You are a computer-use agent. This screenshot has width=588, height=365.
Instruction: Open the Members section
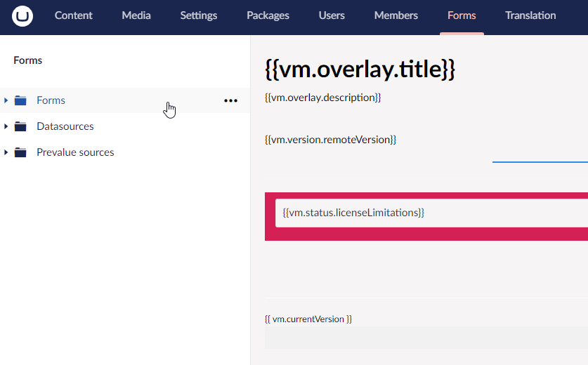pos(396,15)
